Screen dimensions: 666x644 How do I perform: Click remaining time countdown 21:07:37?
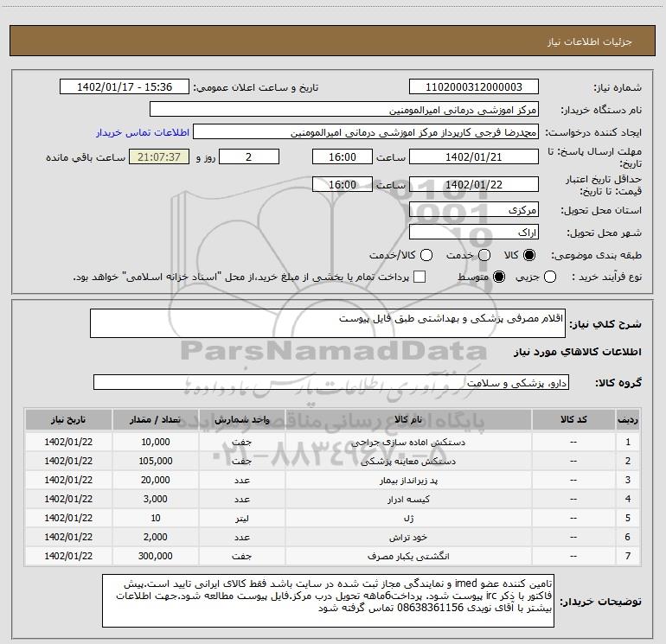[x=159, y=156]
